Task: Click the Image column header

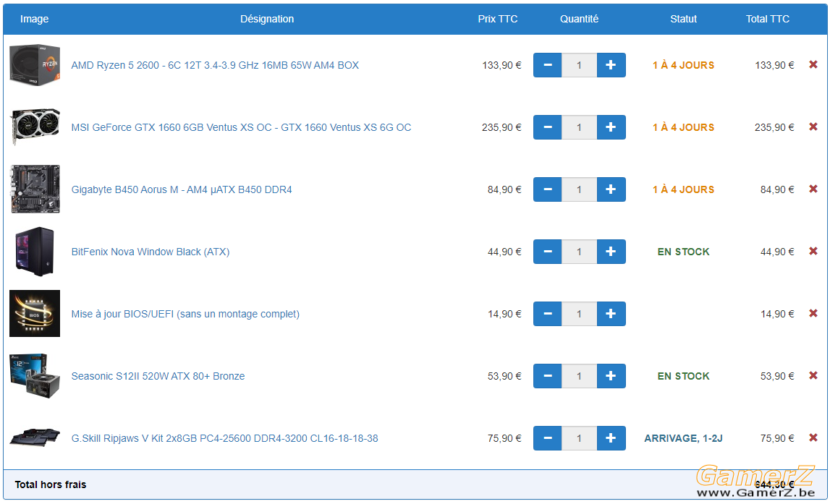Action: click(x=35, y=19)
